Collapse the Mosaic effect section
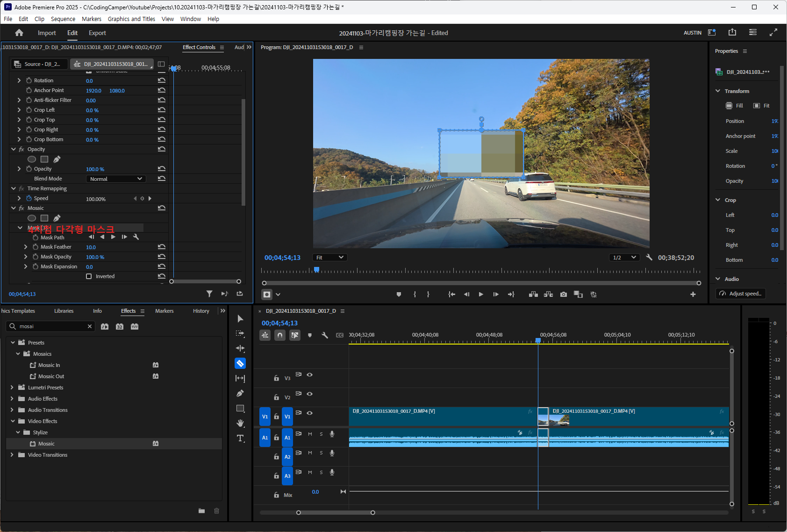 tap(14, 208)
